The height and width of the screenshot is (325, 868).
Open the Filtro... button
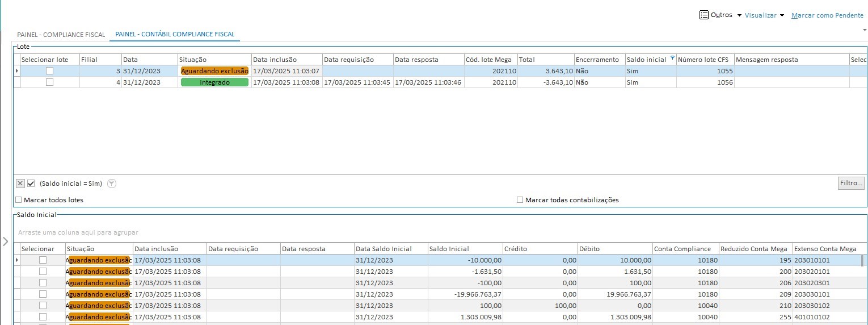[851, 183]
